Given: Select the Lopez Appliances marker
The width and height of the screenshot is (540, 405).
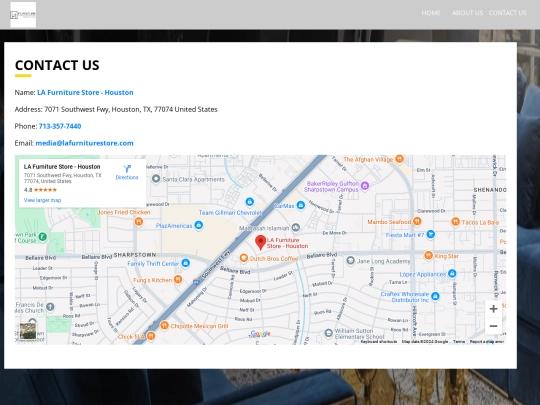Looking at the screenshot, I should pyautogui.click(x=452, y=273).
